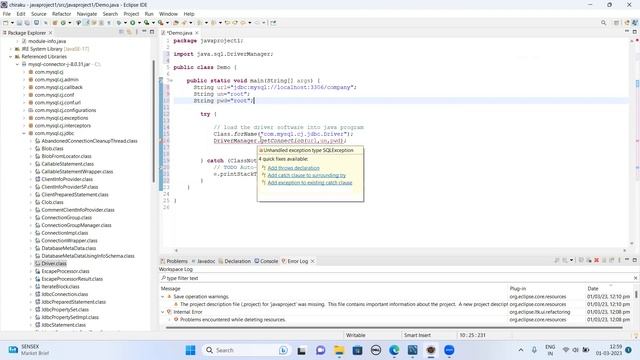Click the green Run button in toolbar
The height and width of the screenshot is (360, 640).
[133, 23]
